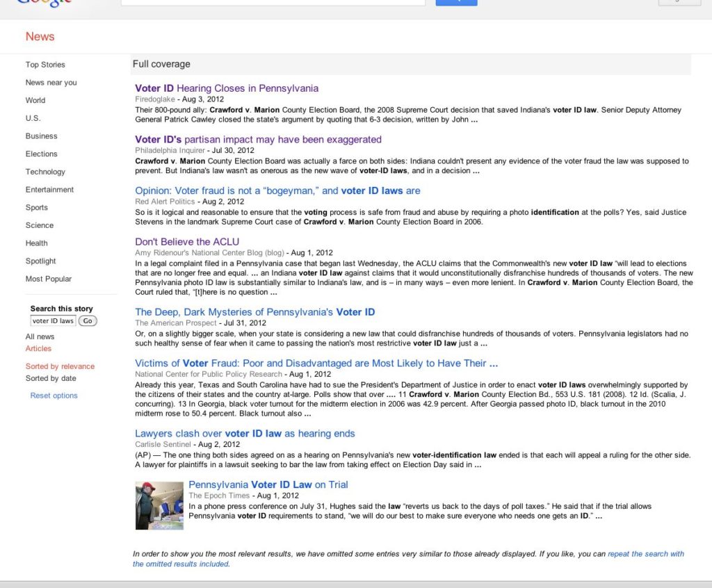The image size is (712, 588).
Task: Choose Sorted by relevance option
Action: pyautogui.click(x=60, y=366)
